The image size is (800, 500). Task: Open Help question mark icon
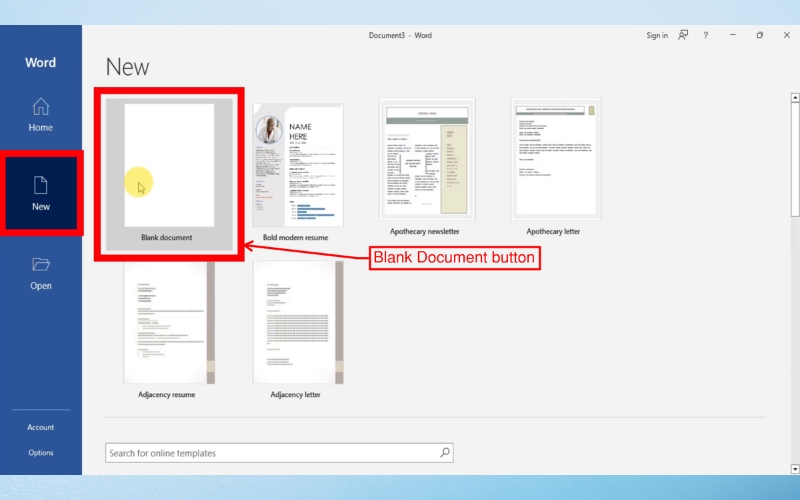pyautogui.click(x=706, y=35)
